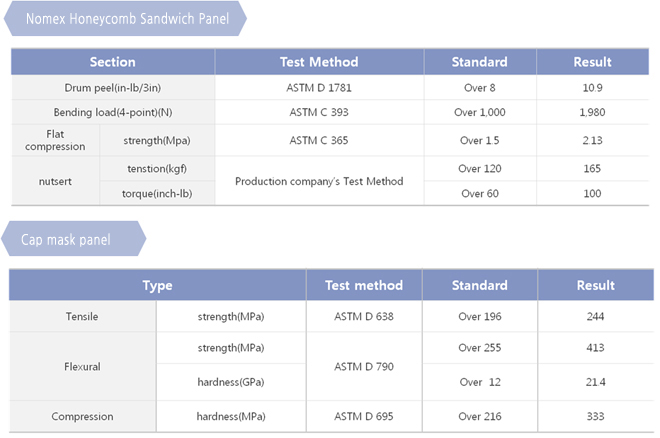The width and height of the screenshot is (660, 438).
Task: Select the Production company's Test Method cell
Action: [319, 181]
